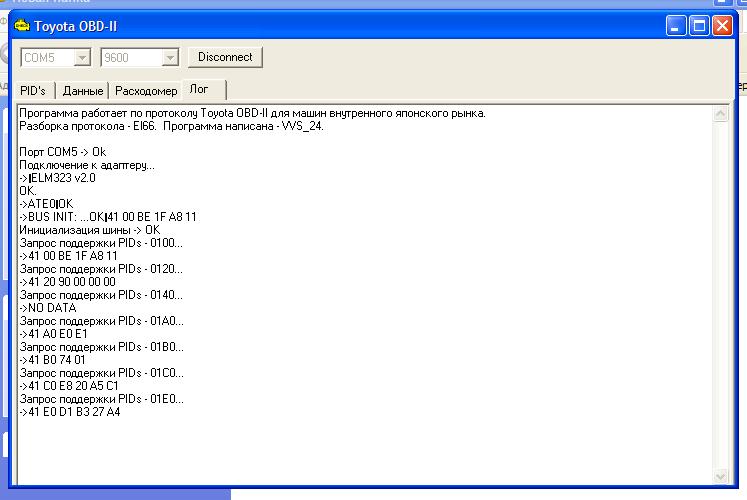
Task: Switch to the Данные tab
Action: coord(83,90)
